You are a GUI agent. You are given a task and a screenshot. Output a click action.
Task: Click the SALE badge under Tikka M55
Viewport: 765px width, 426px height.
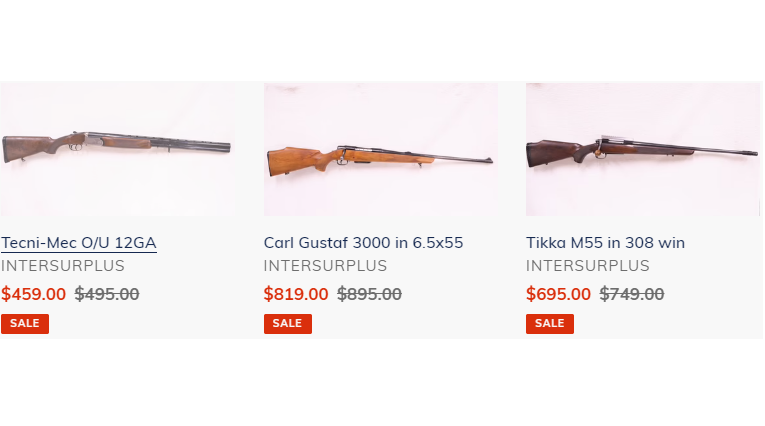tap(549, 324)
